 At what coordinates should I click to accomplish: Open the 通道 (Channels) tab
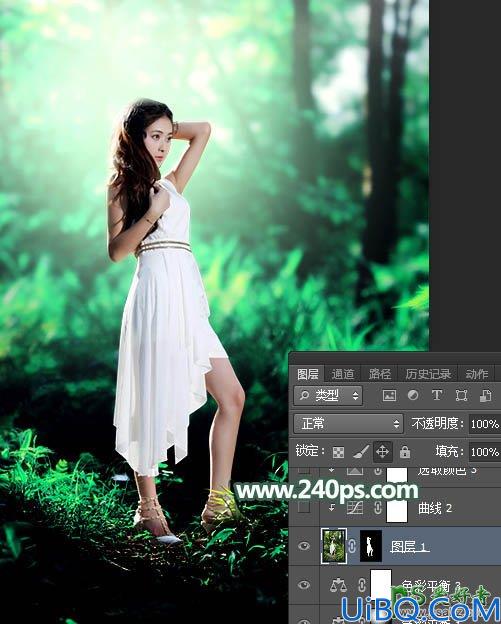pos(343,374)
